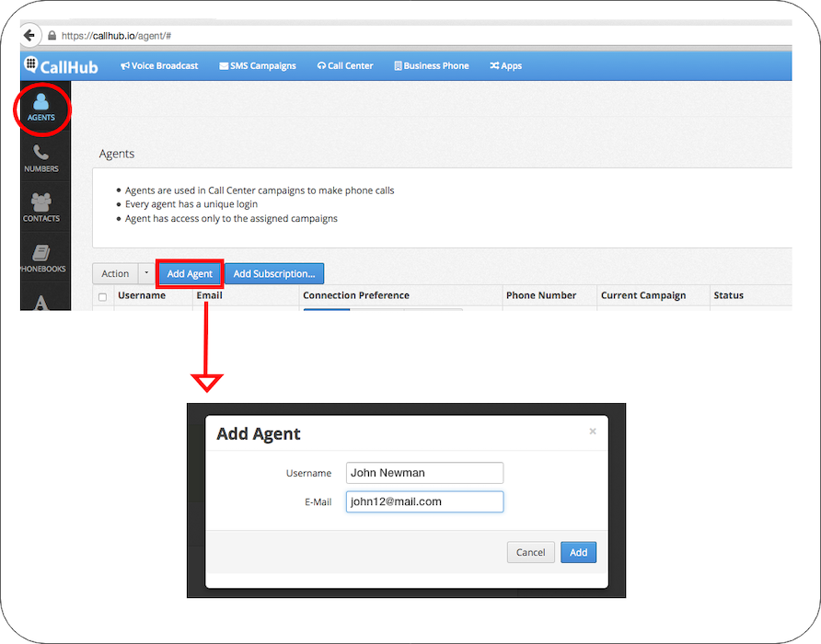Click the Add Agent button
This screenshot has height=644, width=821.
pos(190,274)
